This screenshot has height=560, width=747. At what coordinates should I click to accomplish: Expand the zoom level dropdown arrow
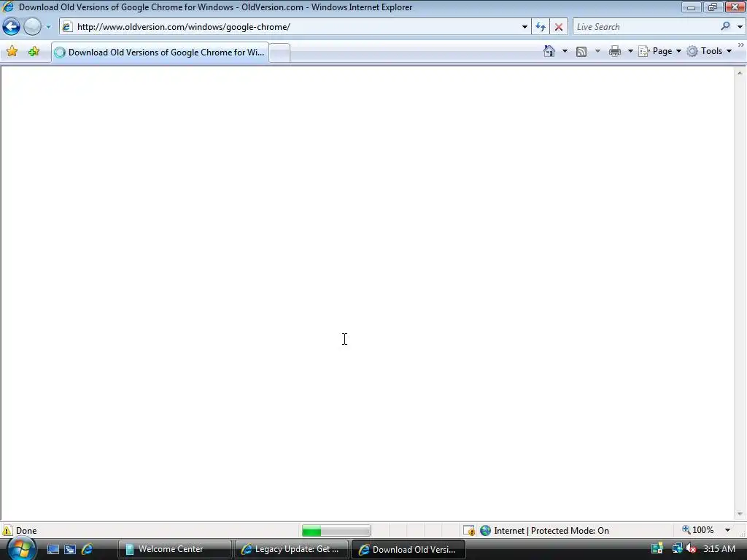tap(727, 530)
